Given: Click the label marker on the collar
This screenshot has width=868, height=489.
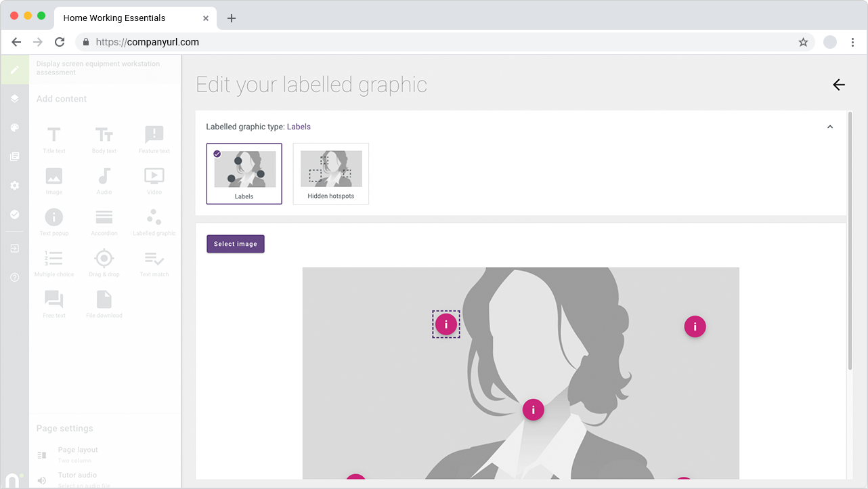Looking at the screenshot, I should pos(534,409).
